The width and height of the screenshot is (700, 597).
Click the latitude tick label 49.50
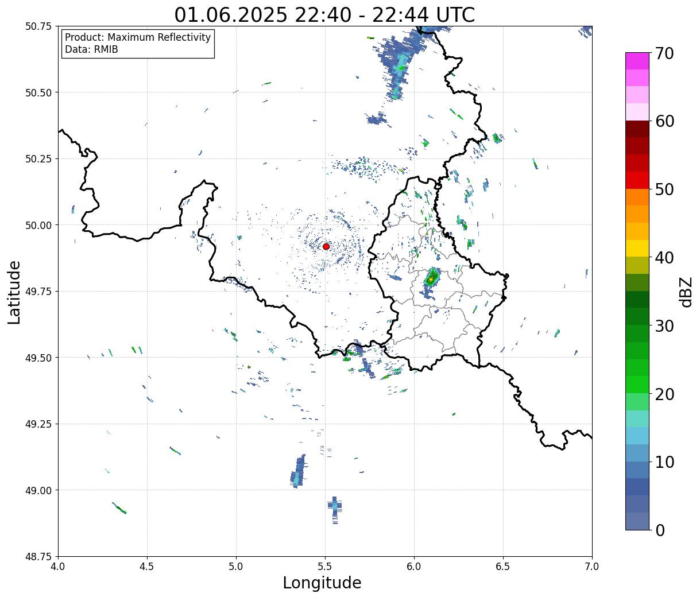coord(38,358)
